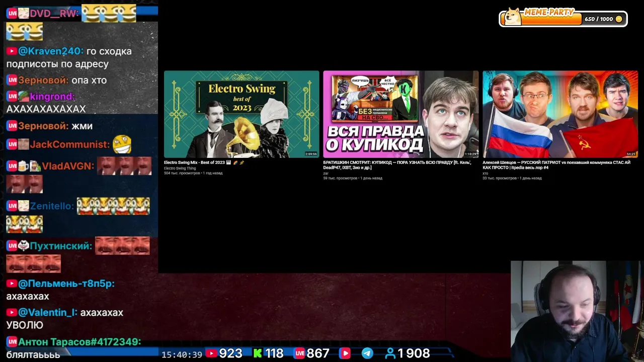Image resolution: width=644 pixels, height=362 pixels.
Task: Click the '33 тыс. просмотров' view count
Action: 500,178
